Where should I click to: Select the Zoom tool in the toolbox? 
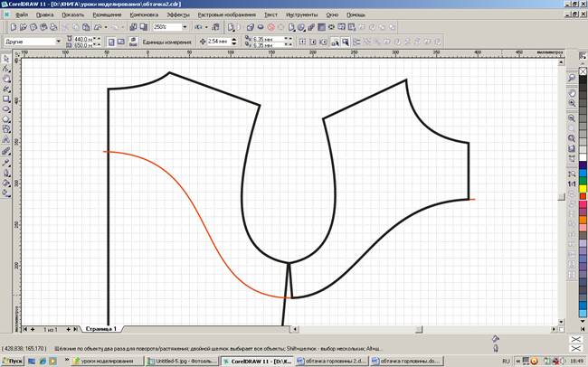point(6,80)
